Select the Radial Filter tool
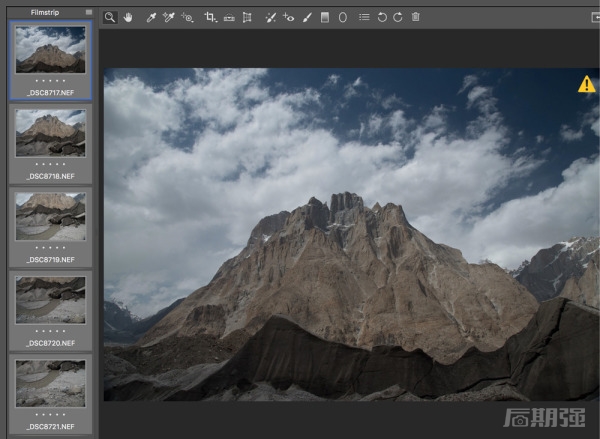Screen dimensions: 600x439 [x=343, y=17]
